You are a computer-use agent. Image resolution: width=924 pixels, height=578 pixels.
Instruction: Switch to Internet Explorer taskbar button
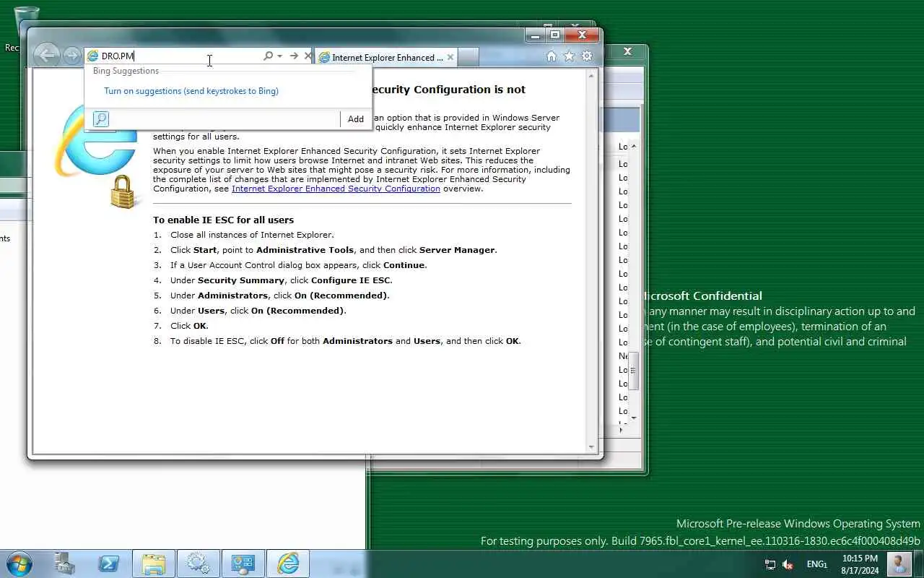(288, 564)
